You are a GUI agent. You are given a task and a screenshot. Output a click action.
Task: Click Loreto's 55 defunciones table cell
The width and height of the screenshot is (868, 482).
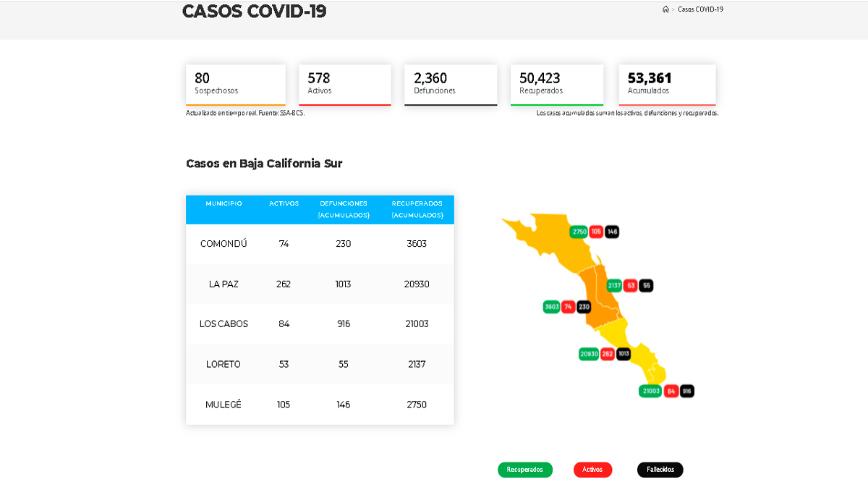tap(344, 364)
